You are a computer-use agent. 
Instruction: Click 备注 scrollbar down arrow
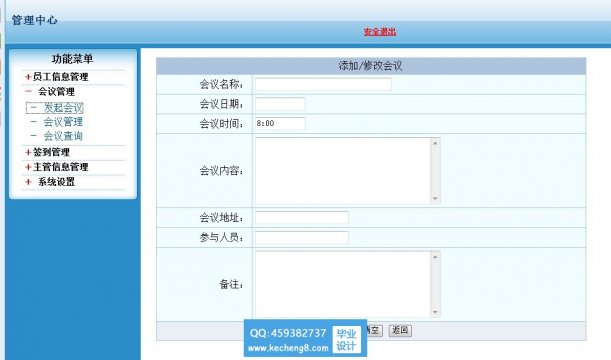point(435,312)
